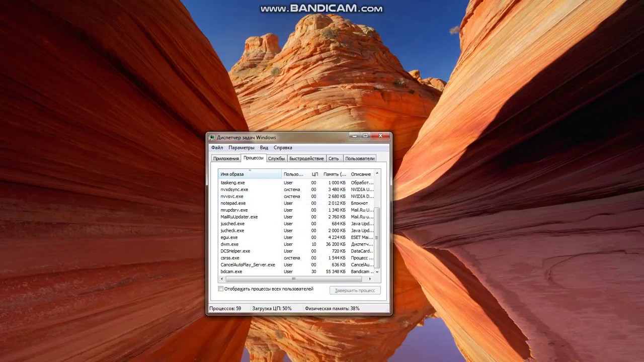Viewport: 644px width, 362px height.
Task: Switch to the Сеть tab
Action: coord(334,158)
